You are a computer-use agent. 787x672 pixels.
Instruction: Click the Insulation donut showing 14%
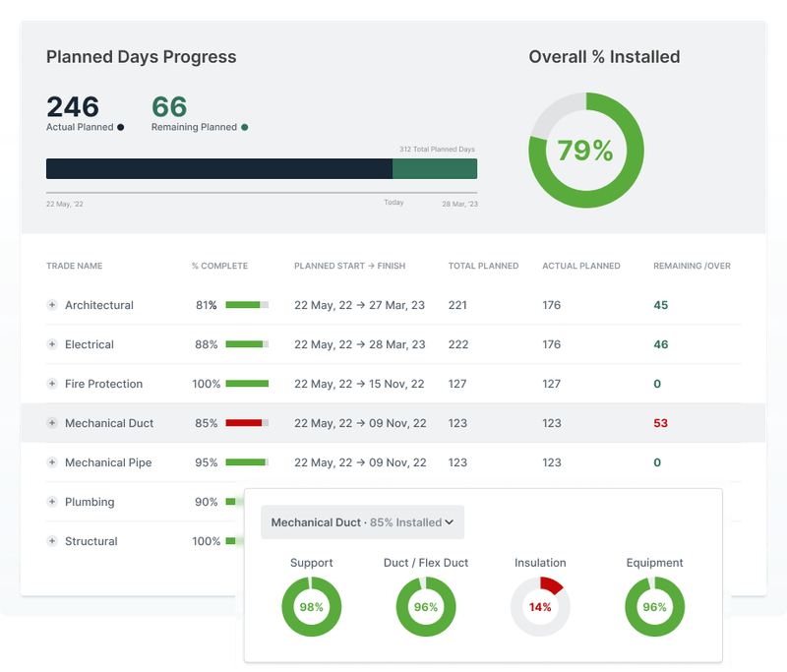(x=540, y=607)
